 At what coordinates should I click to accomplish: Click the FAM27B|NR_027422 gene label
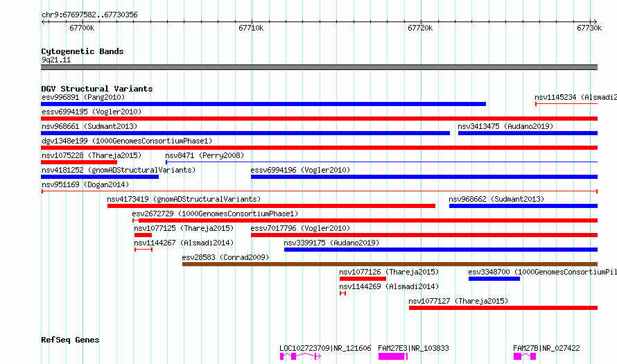click(x=546, y=348)
